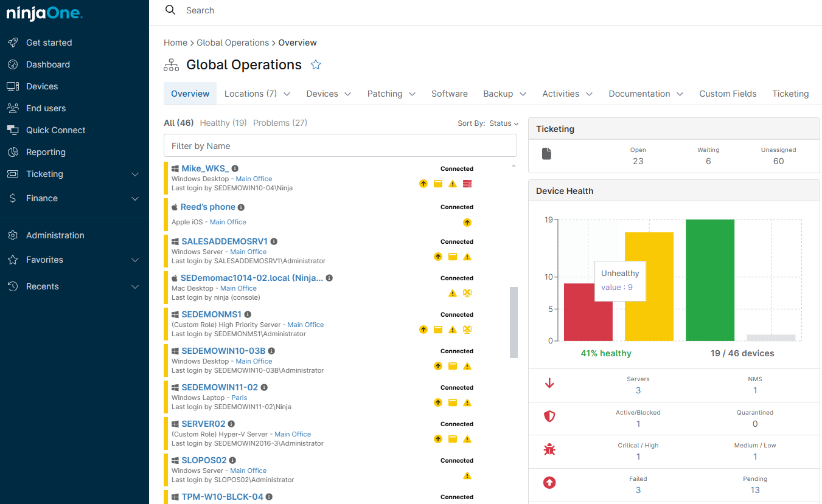Show Healthy (19) devices filter
The image size is (822, 504).
coord(223,123)
